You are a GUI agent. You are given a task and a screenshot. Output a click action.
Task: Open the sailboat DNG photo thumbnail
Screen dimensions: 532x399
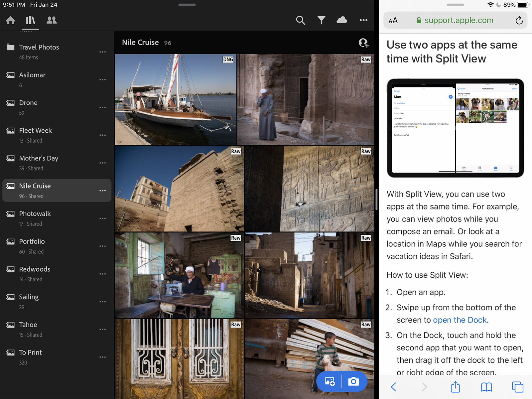coord(176,99)
